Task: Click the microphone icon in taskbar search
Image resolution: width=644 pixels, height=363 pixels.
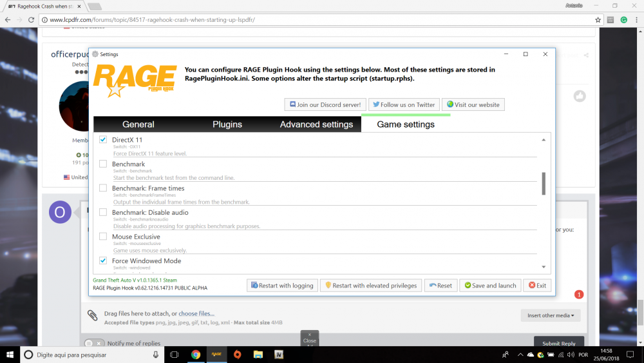Action: tap(156, 355)
